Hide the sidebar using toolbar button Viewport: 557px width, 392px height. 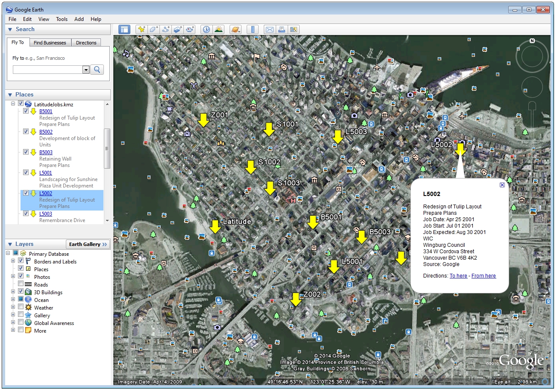tap(124, 29)
